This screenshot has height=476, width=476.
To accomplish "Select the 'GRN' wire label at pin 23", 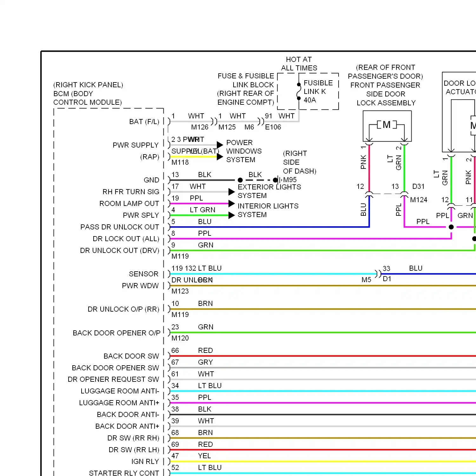I will (x=206, y=327).
